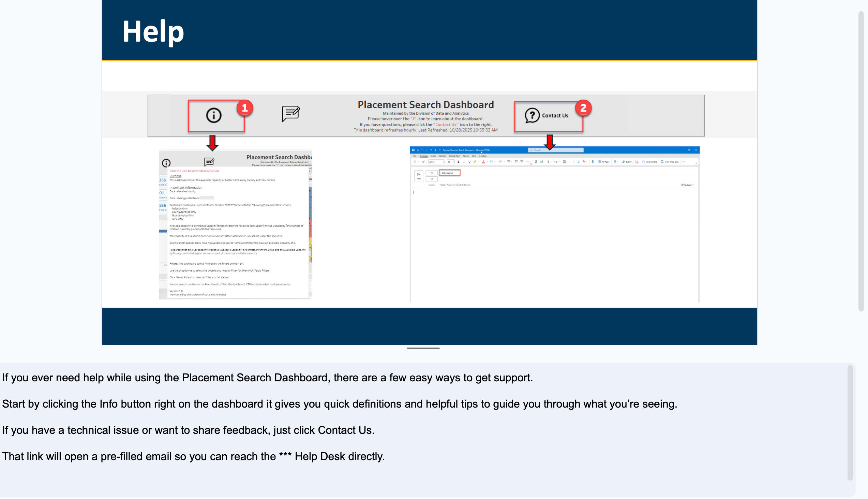Toggle underline formatting in the email toolbar
868x499 pixels.
tap(469, 162)
